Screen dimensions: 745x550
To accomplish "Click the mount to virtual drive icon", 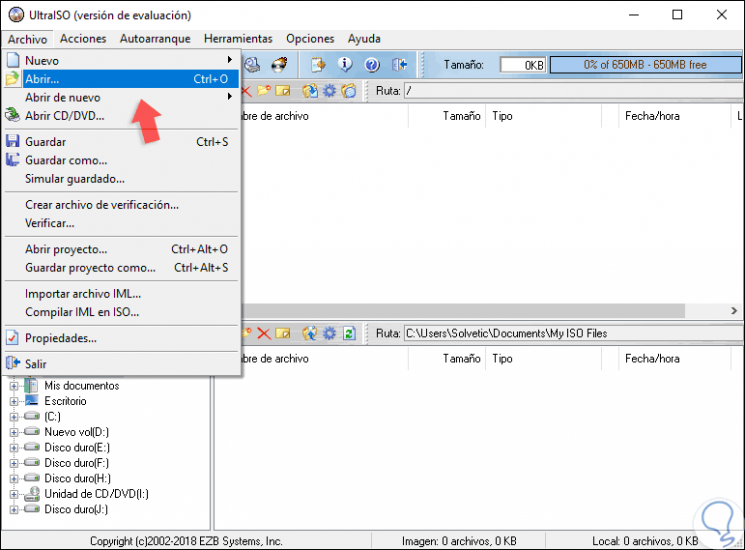I will (x=252, y=65).
